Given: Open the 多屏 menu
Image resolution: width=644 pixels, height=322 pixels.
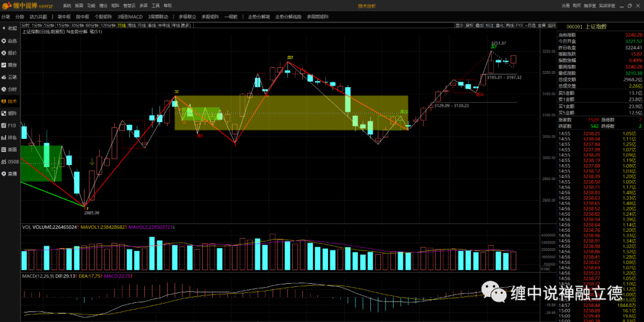Looking at the screenshot, I should coord(143,6).
